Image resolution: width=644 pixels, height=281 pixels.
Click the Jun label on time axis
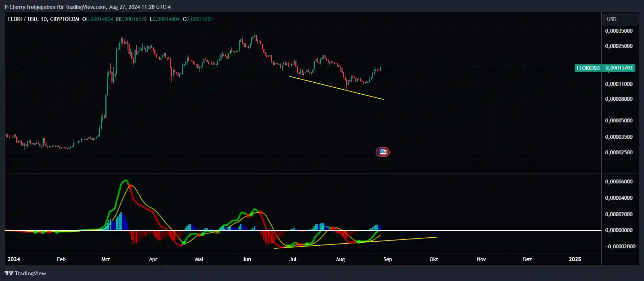[x=247, y=259]
